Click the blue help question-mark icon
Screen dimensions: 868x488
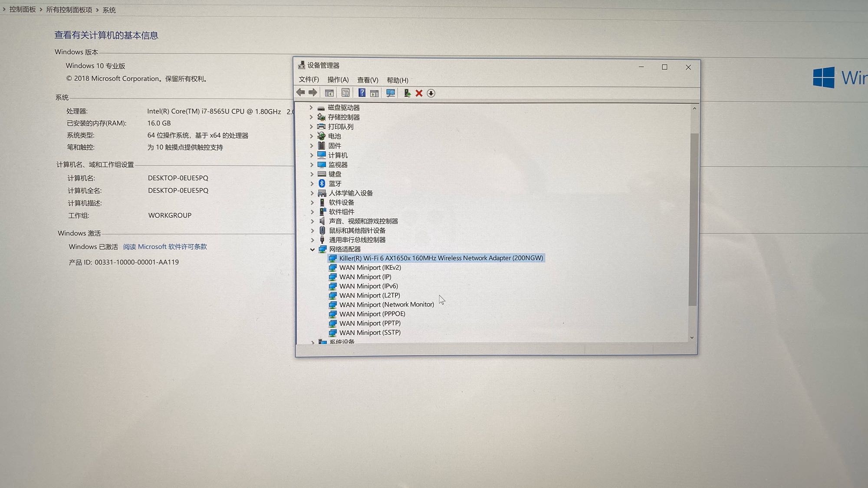(362, 93)
